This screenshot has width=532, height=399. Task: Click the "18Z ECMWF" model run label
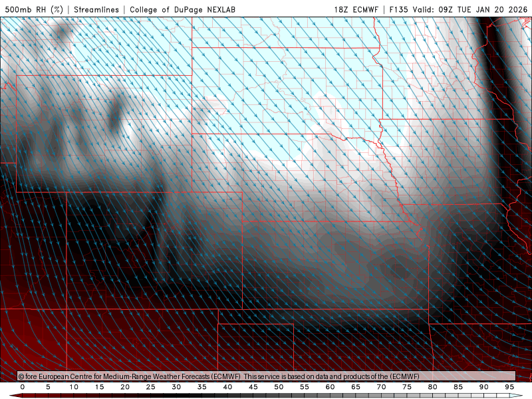(x=356, y=9)
